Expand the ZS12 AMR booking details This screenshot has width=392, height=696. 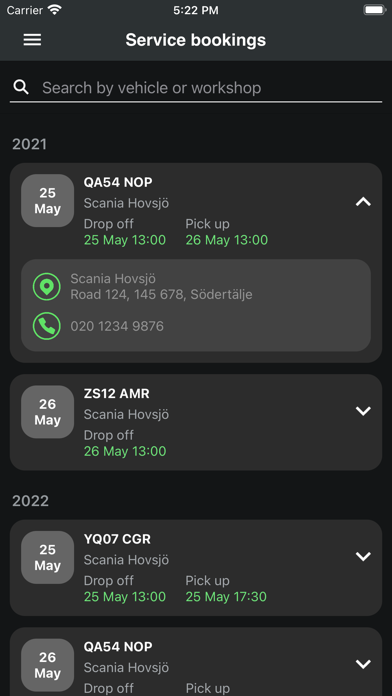[x=363, y=411]
